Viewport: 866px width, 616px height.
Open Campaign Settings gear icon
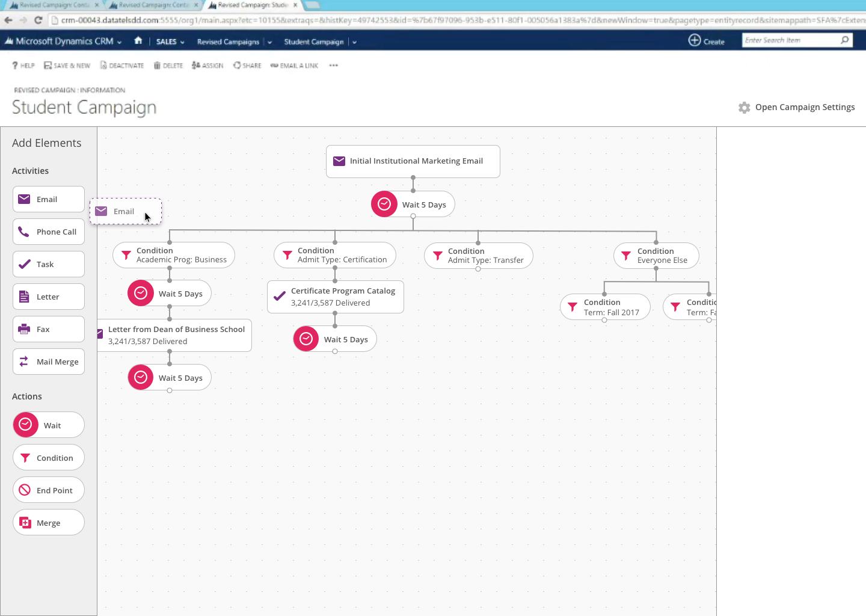coord(745,108)
